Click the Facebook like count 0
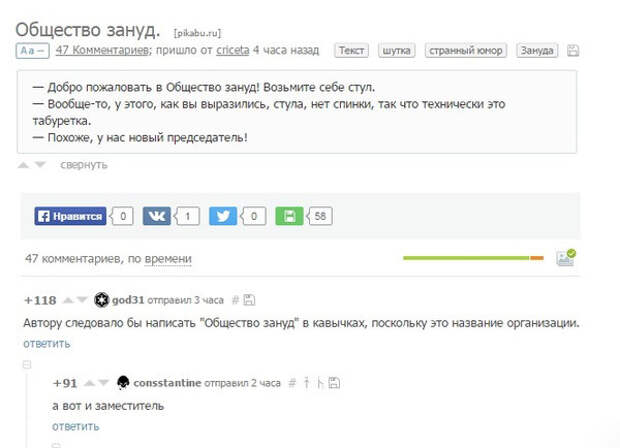Screen dimensions: 620x448 (123, 216)
